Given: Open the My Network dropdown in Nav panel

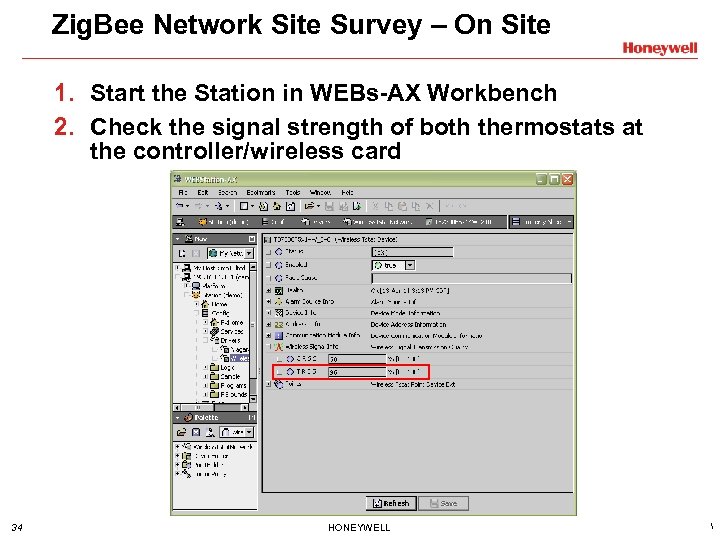Looking at the screenshot, I should pyautogui.click(x=248, y=253).
